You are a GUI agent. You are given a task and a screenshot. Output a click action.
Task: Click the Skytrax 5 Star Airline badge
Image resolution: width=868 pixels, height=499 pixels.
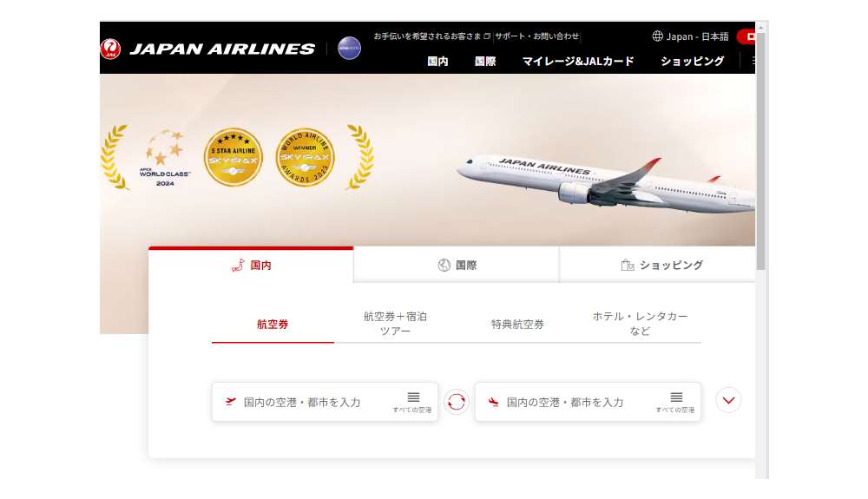tap(233, 157)
